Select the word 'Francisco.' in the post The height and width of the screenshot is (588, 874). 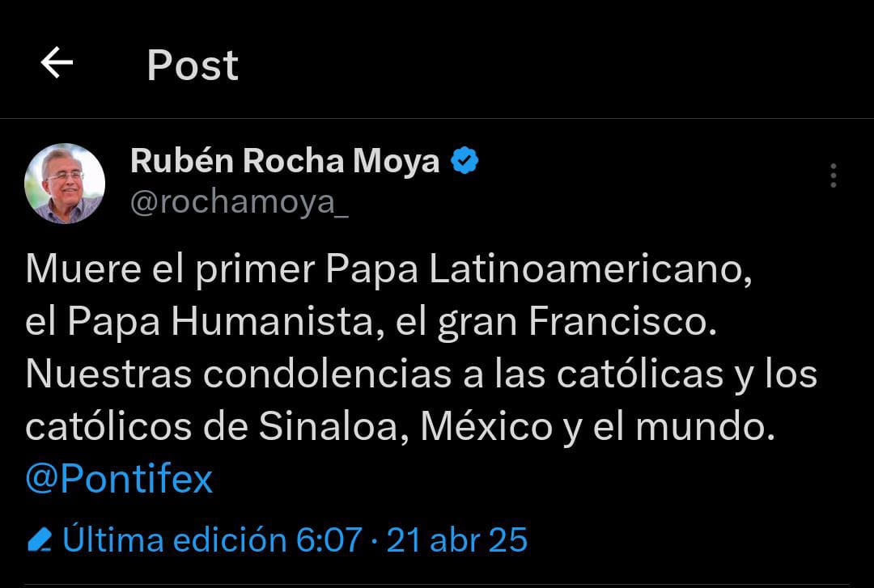[622, 322]
